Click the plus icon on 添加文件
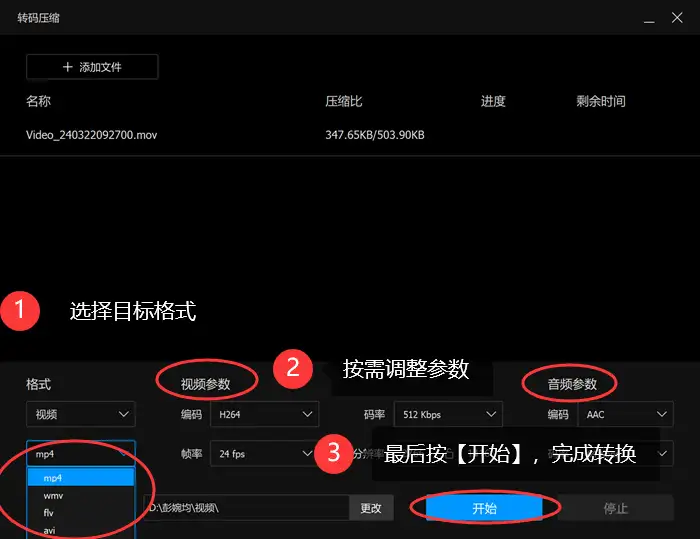Screen dimensions: 700x539 click(67, 67)
